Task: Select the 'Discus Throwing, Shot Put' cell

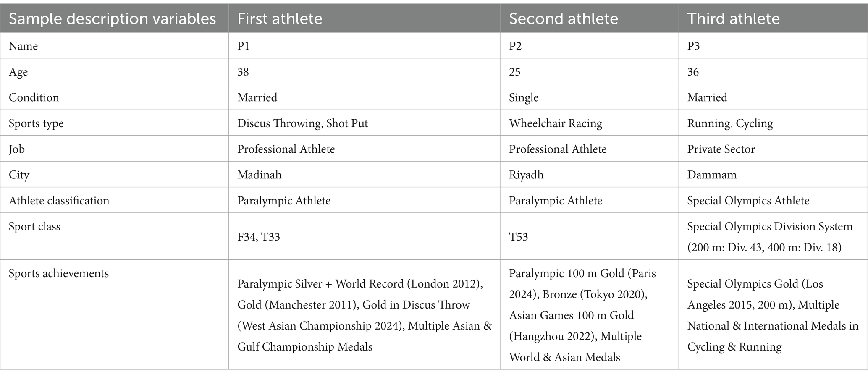Action: coord(365,123)
